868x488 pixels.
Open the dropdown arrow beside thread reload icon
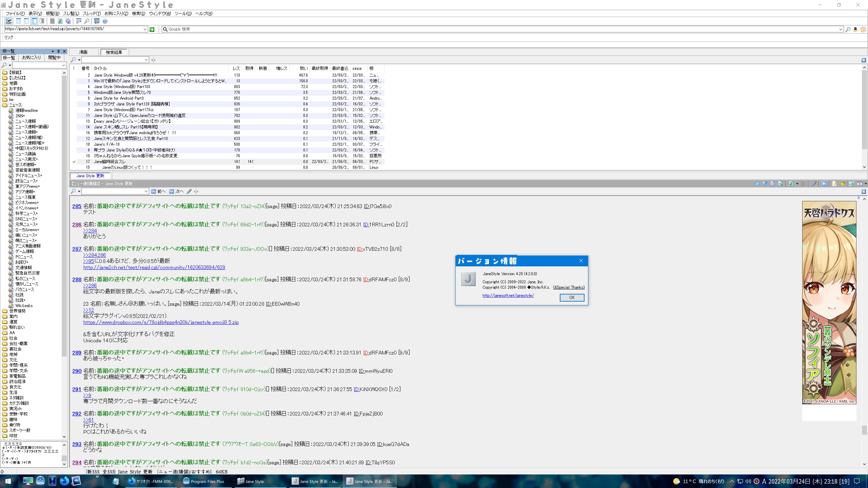click(x=797, y=184)
